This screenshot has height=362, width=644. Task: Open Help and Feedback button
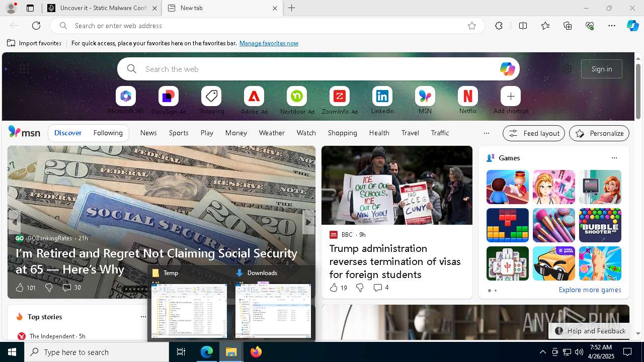(590, 331)
